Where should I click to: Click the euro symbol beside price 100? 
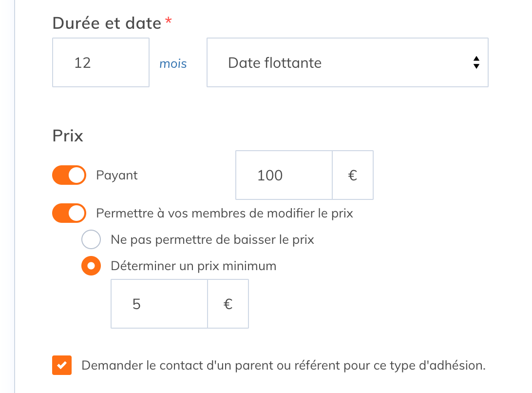click(353, 175)
